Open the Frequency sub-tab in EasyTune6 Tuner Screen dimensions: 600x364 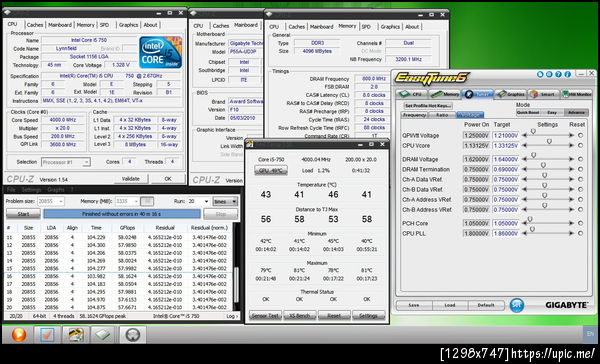(x=414, y=115)
